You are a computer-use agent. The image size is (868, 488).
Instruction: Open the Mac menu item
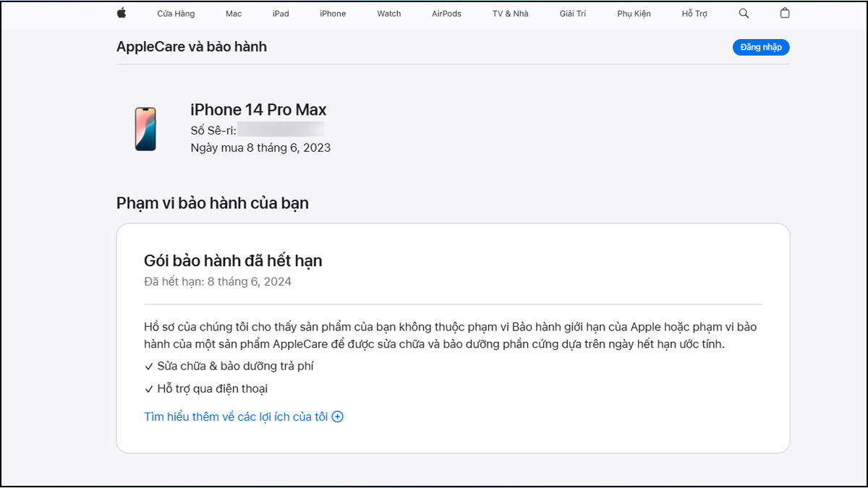tap(234, 14)
